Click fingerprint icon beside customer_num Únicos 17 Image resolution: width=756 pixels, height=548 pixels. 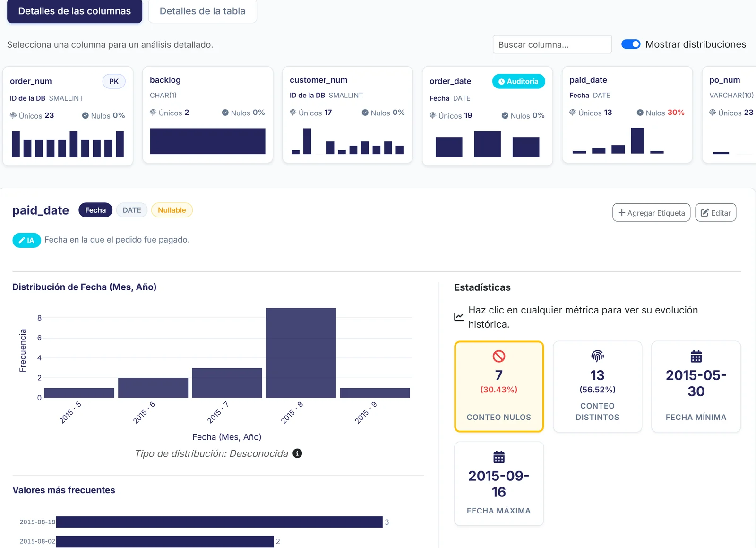(x=293, y=113)
